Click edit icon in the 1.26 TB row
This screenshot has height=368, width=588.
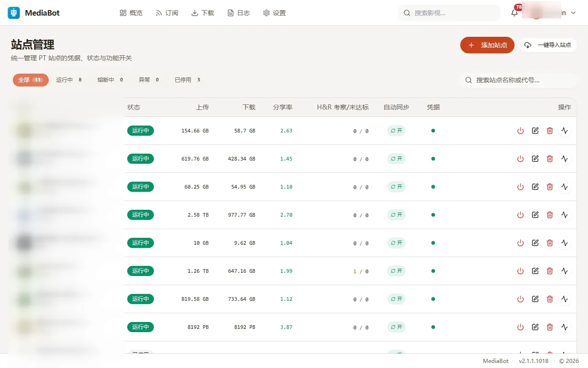tap(535, 271)
